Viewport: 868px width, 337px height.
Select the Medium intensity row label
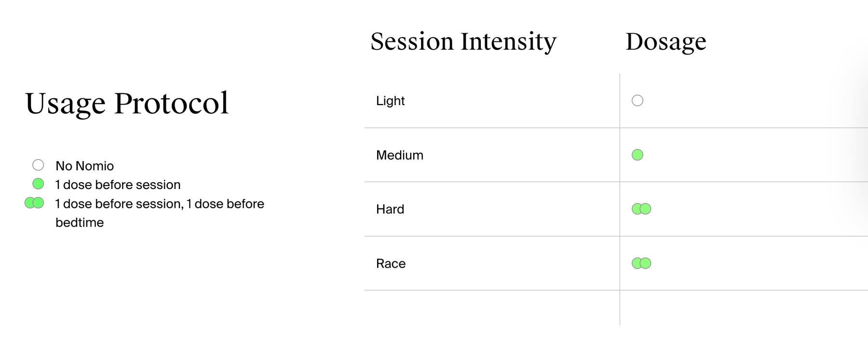coord(399,155)
